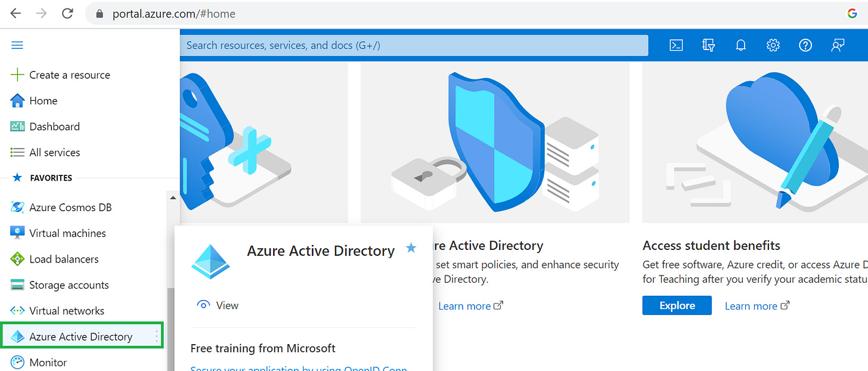Select Azure Active Directory in sidebar
This screenshot has width=868, height=371.
tap(82, 336)
